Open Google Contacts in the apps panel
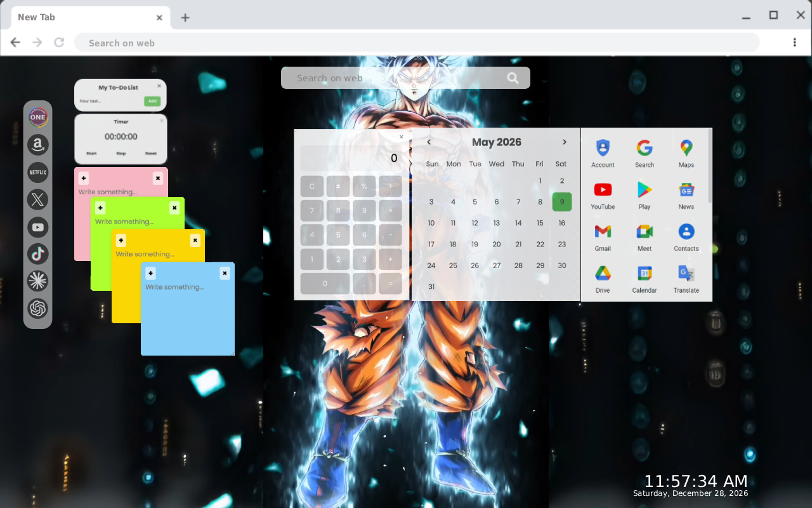Image resolution: width=812 pixels, height=508 pixels. click(x=686, y=237)
